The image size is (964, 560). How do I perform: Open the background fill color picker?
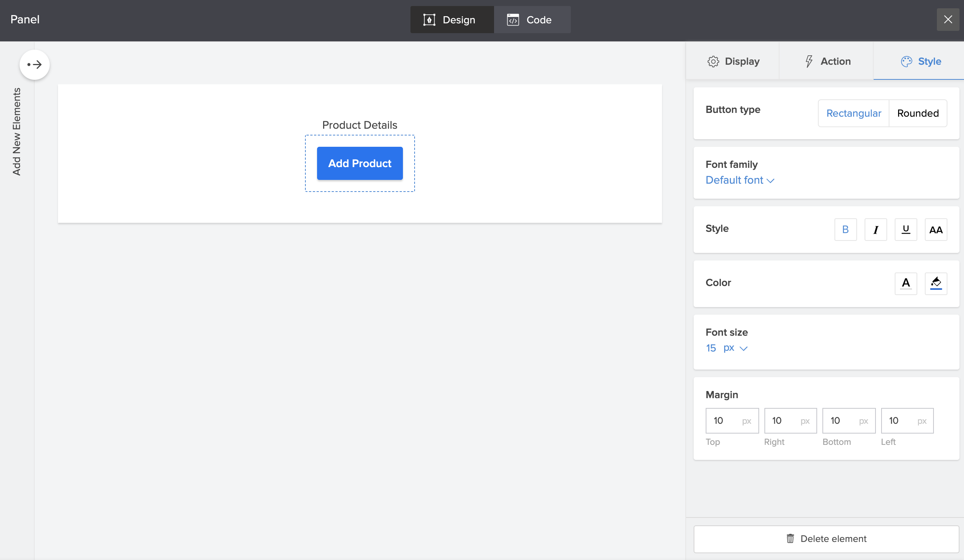(935, 283)
